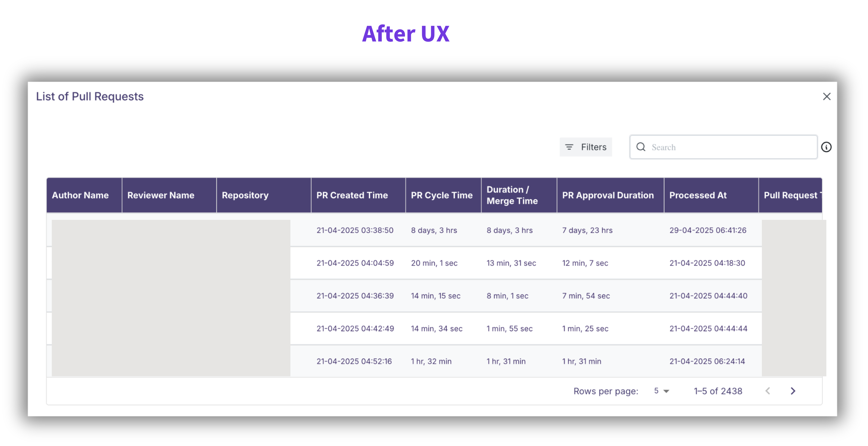
Task: Sort by PR Created Time header
Action: [x=352, y=195]
